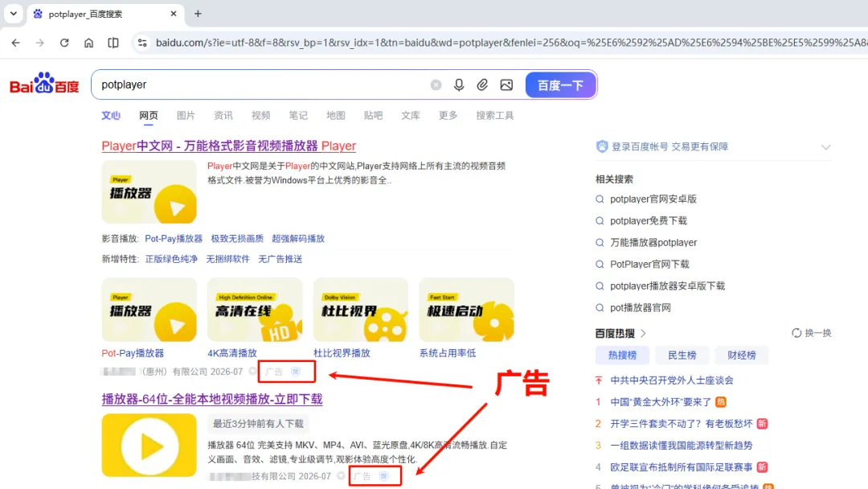Image resolution: width=868 pixels, height=489 pixels.
Task: Click the browser back arrow
Action: coord(15,43)
